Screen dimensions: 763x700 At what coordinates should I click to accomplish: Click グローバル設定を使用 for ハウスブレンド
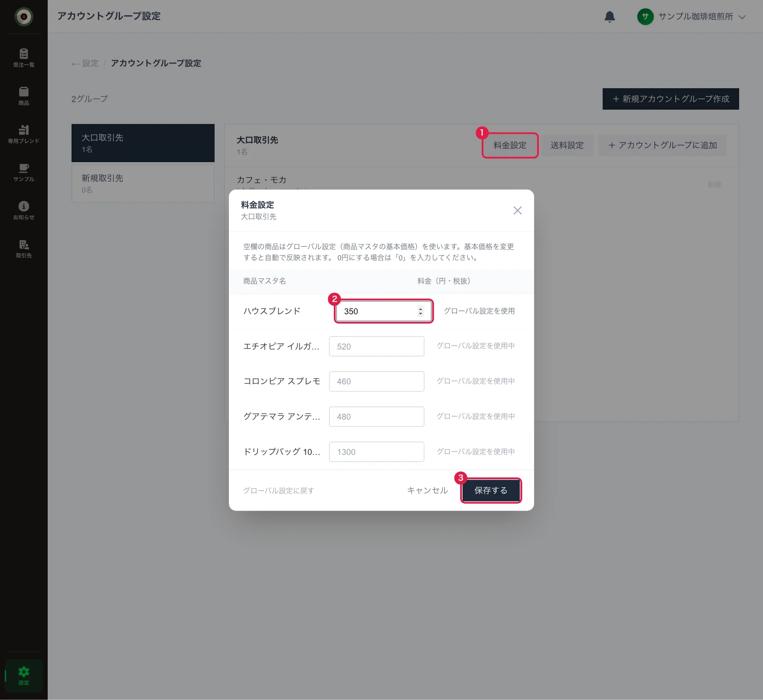tap(479, 311)
